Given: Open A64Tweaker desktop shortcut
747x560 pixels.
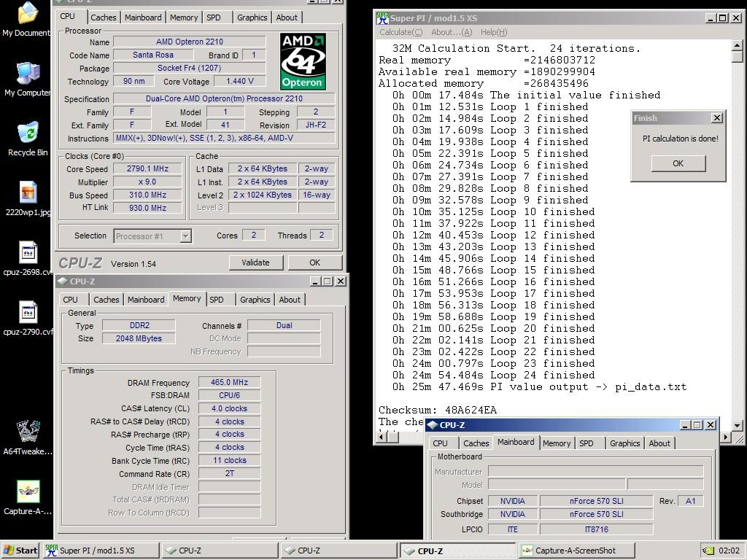Looking at the screenshot, I should click(x=28, y=437).
